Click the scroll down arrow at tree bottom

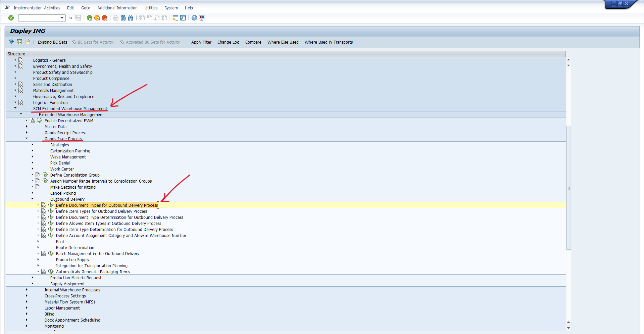[568, 328]
